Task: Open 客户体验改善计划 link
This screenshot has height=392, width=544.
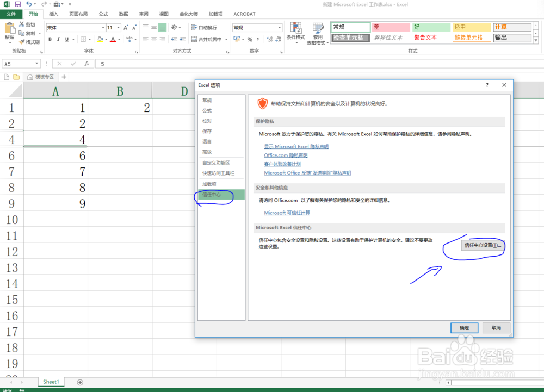Action: point(282,164)
